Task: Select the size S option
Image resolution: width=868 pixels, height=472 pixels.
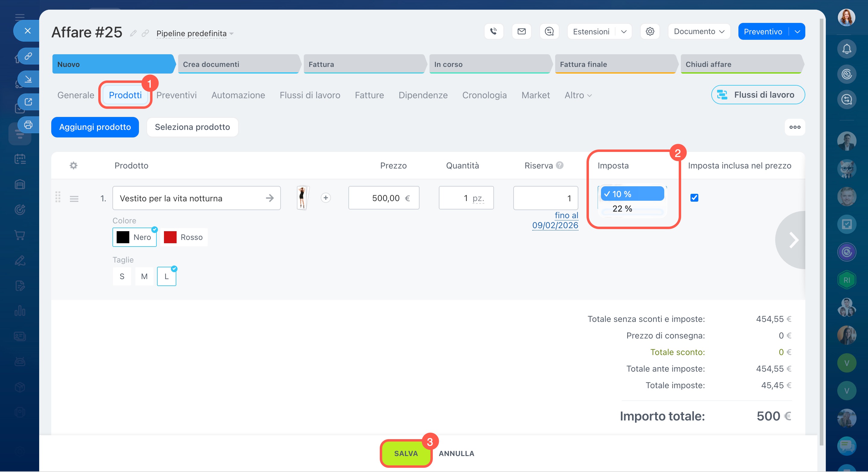Action: [122, 276]
